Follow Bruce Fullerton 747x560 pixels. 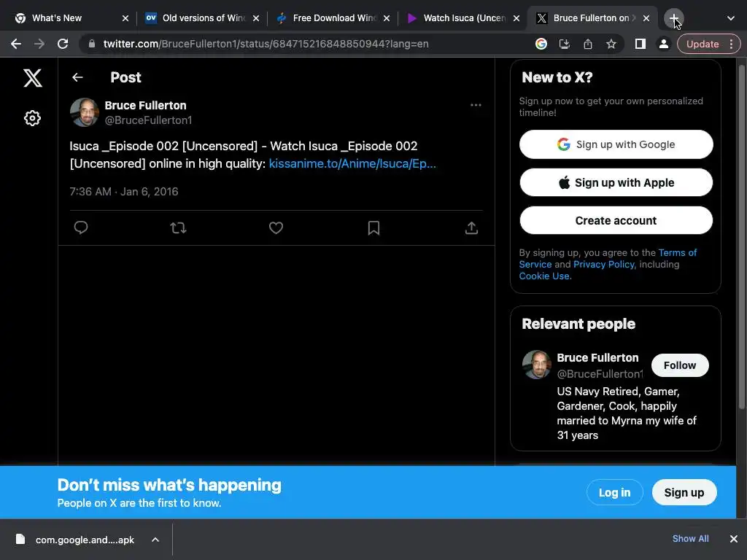[x=680, y=365]
